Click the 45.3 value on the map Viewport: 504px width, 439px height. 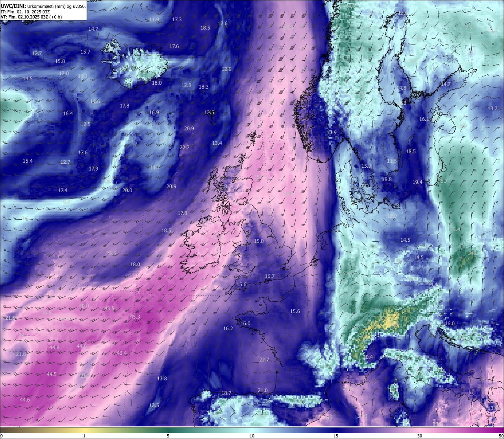click(x=135, y=317)
